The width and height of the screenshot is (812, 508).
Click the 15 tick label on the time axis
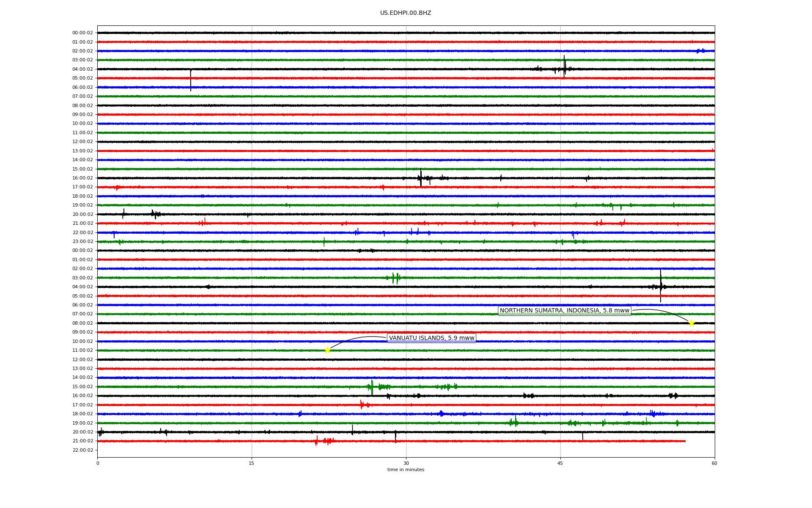(x=252, y=463)
